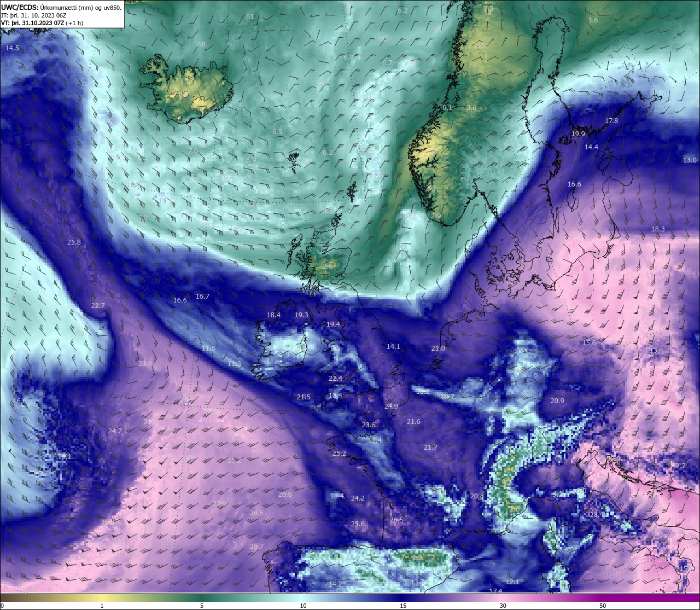Click the map value '14.2'
This screenshot has width=700, height=610.
[x=335, y=584]
